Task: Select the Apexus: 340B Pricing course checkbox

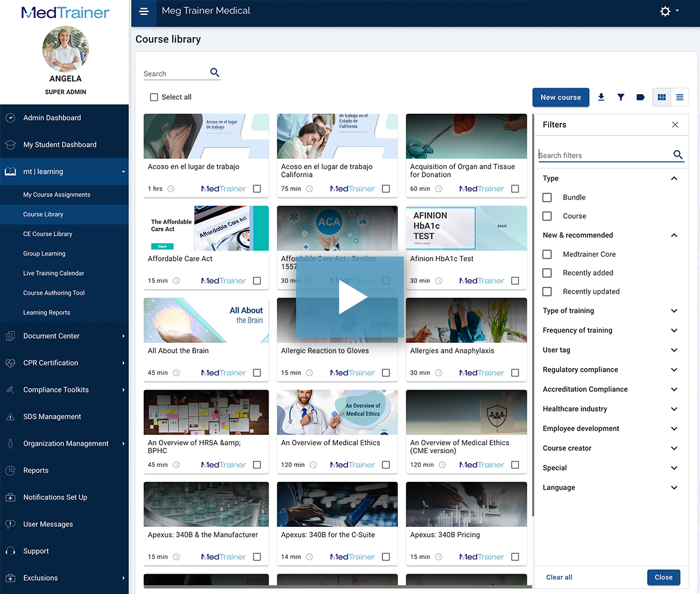Action: (x=515, y=556)
